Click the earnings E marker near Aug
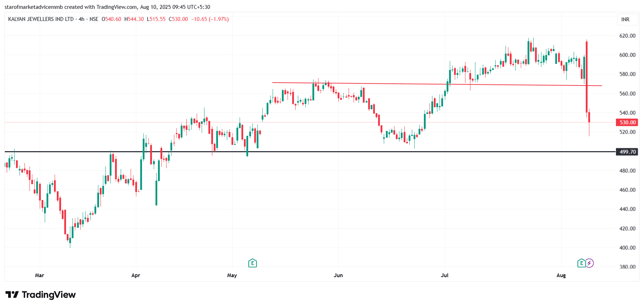This screenshot has height=308, width=644. [x=581, y=263]
